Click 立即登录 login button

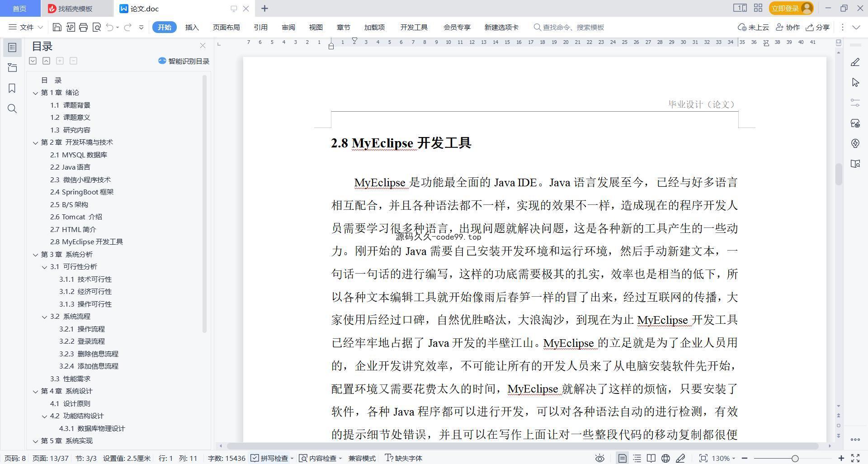791,8
